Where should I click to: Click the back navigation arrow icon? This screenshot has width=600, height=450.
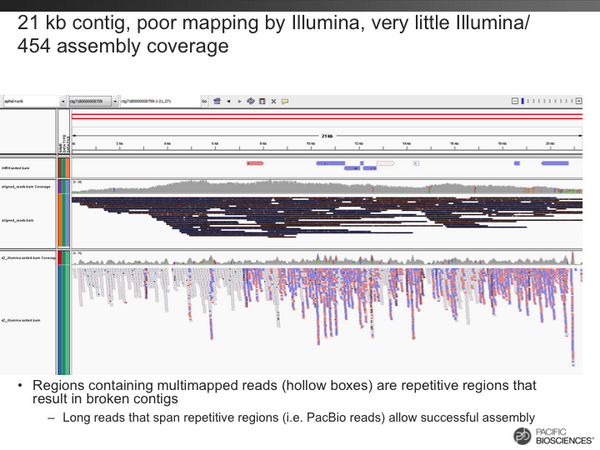click(228, 101)
